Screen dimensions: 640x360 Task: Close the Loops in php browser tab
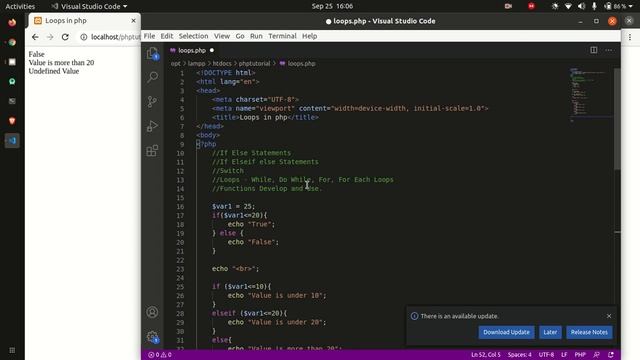[x=133, y=20]
